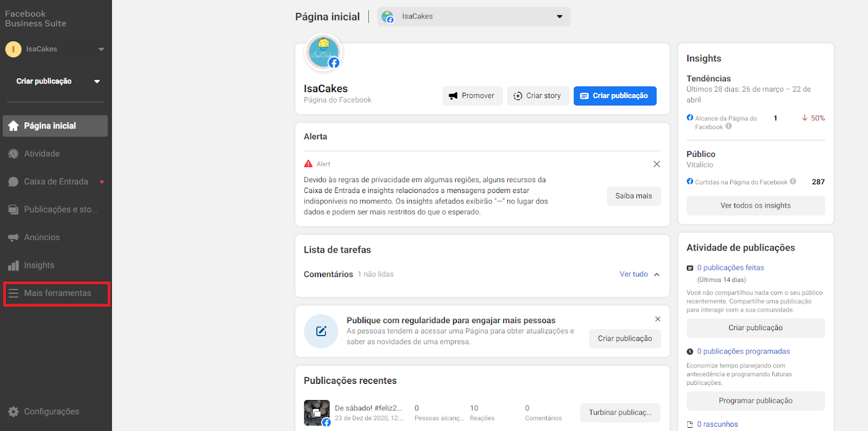
Task: Click the info icon beside Curtidas na Página
Action: point(793,182)
